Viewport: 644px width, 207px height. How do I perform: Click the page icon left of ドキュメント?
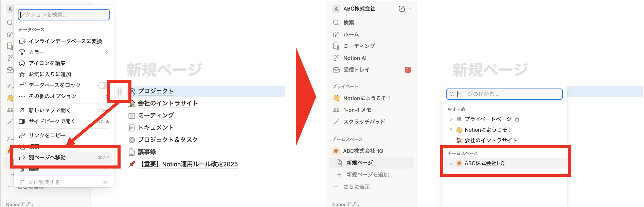(132, 128)
